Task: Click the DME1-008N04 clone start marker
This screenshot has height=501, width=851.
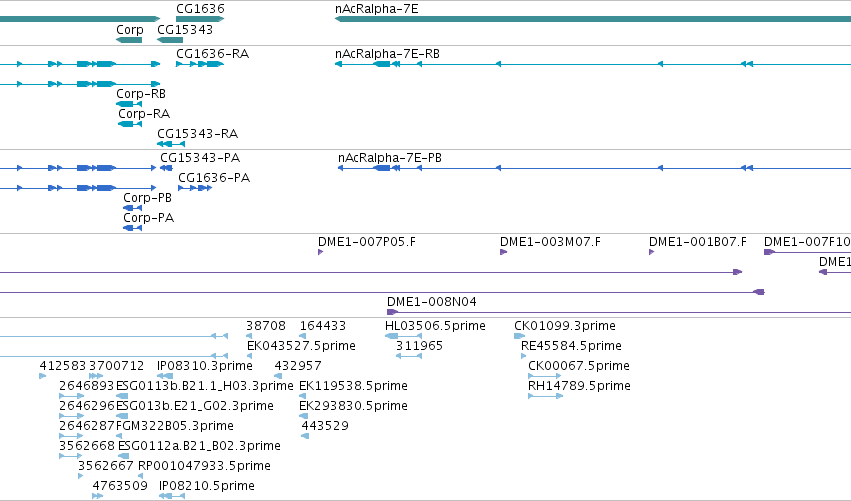Action: pyautogui.click(x=392, y=312)
